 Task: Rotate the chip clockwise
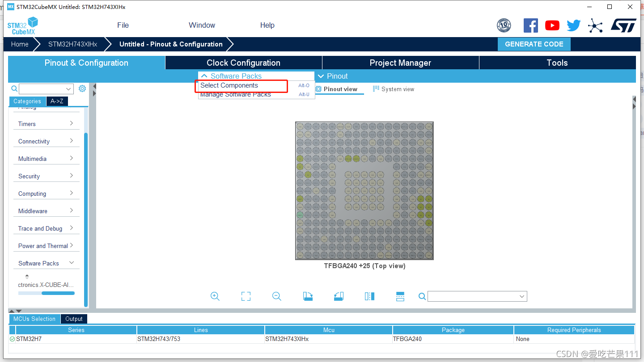[308, 296]
